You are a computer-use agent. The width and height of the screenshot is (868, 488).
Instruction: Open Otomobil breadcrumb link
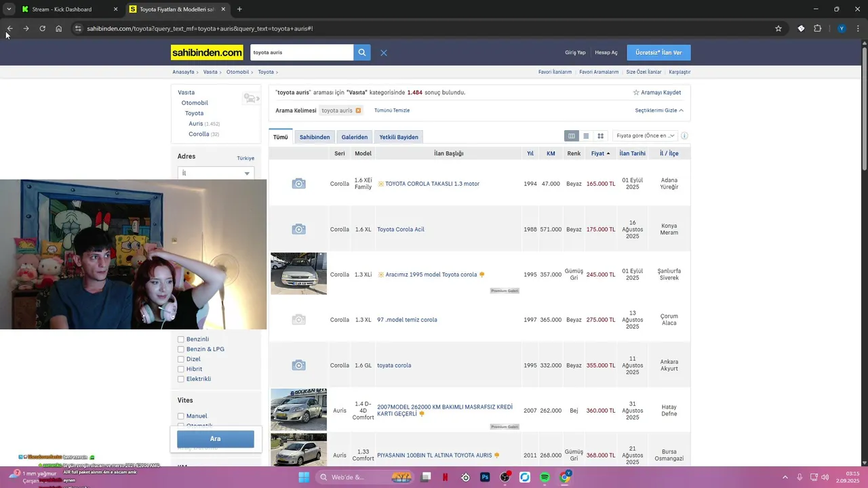point(237,72)
